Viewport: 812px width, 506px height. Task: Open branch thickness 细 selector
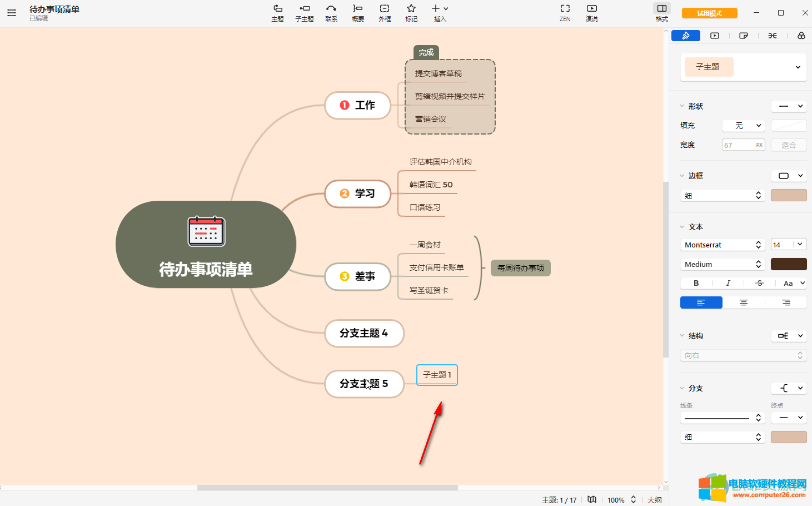point(723,437)
